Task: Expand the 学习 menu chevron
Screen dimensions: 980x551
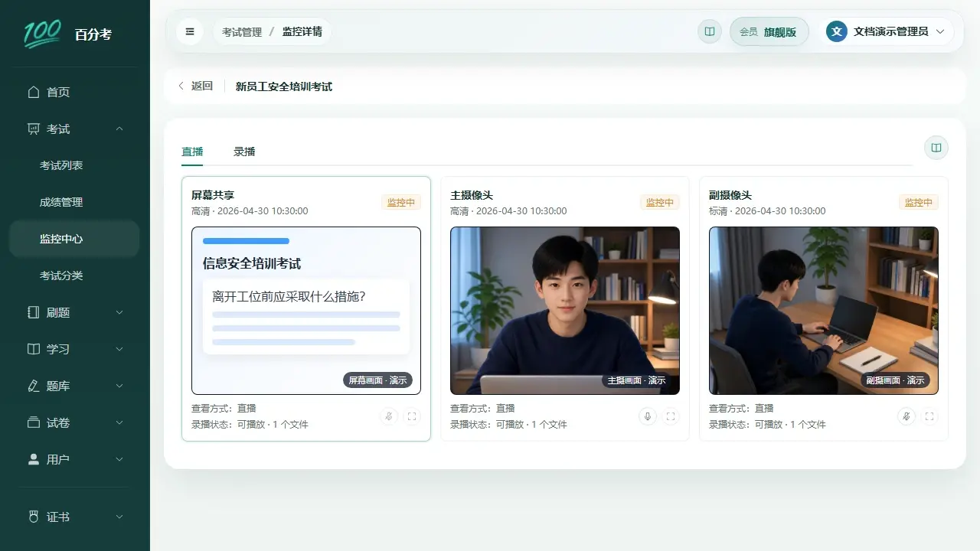Action: click(119, 349)
